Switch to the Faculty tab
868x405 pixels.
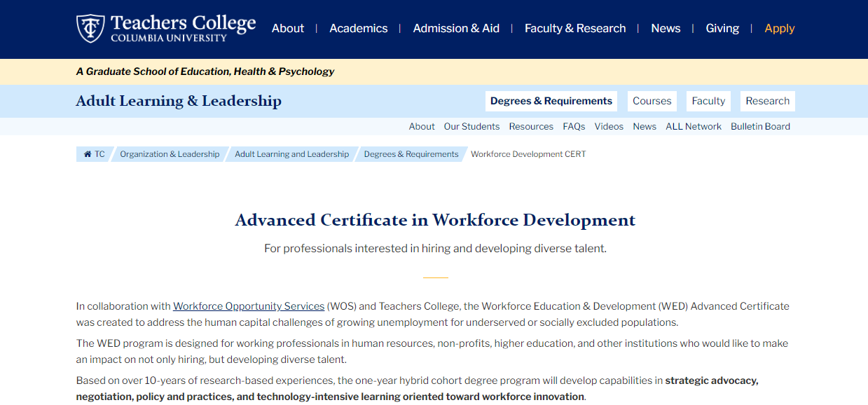tap(708, 101)
